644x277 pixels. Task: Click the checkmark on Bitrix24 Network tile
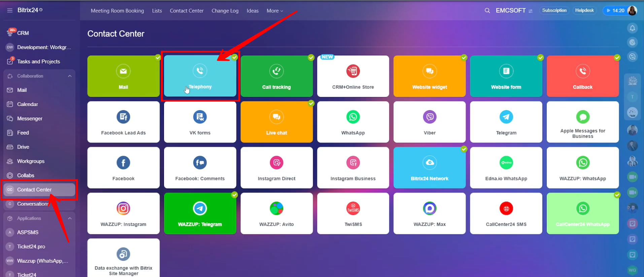click(x=464, y=149)
